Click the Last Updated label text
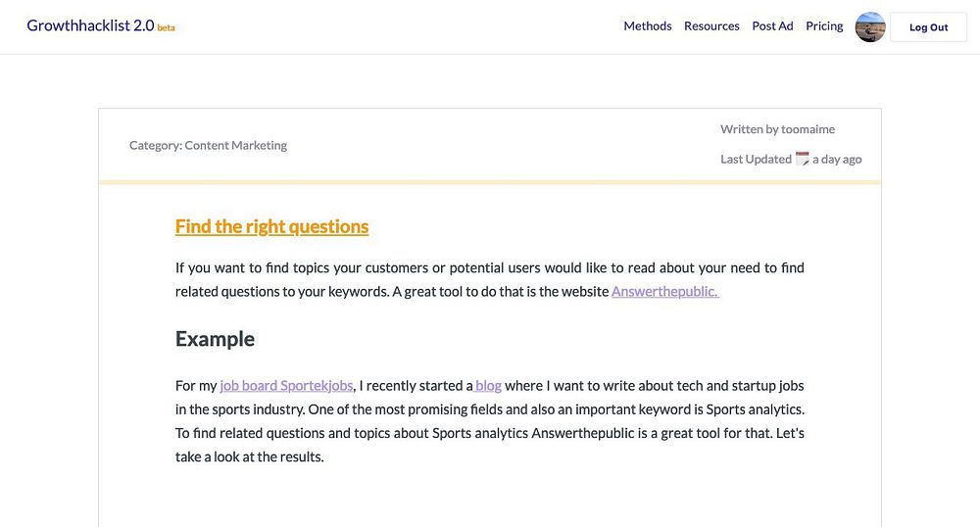980x527 pixels. (x=756, y=159)
